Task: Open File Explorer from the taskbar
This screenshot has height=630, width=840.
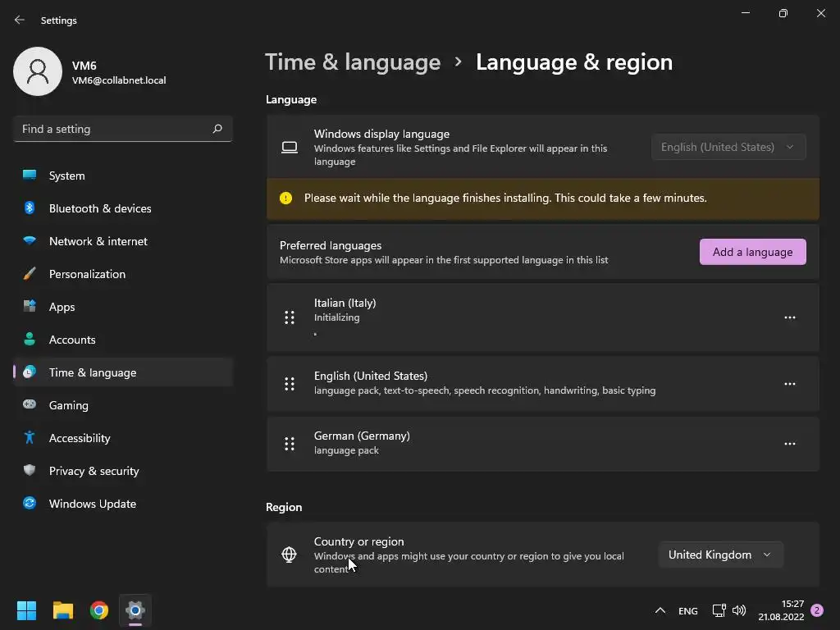Action: point(62,610)
